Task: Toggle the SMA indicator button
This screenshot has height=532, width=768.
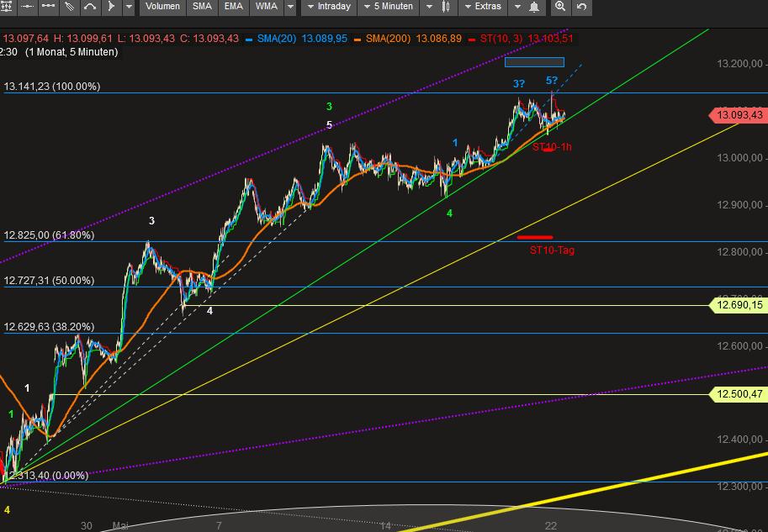Action: (202, 8)
